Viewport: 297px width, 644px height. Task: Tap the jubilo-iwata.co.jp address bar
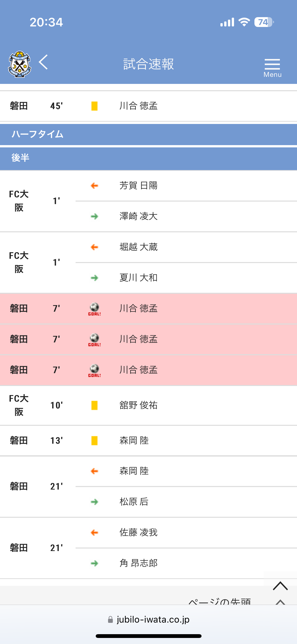149,620
